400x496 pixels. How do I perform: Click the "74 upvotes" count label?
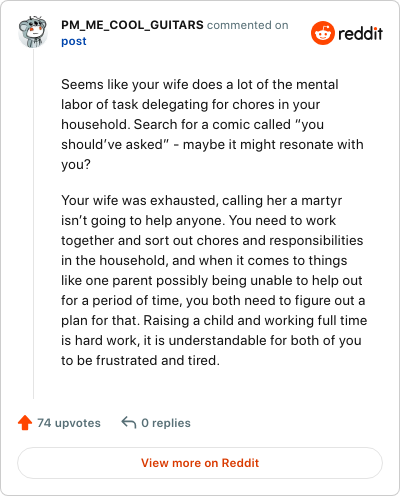click(69, 423)
